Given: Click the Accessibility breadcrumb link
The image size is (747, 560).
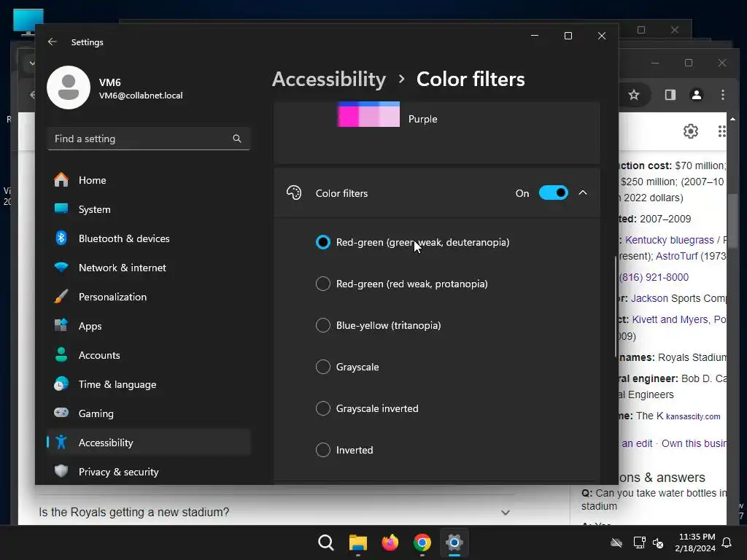Looking at the screenshot, I should (x=329, y=79).
